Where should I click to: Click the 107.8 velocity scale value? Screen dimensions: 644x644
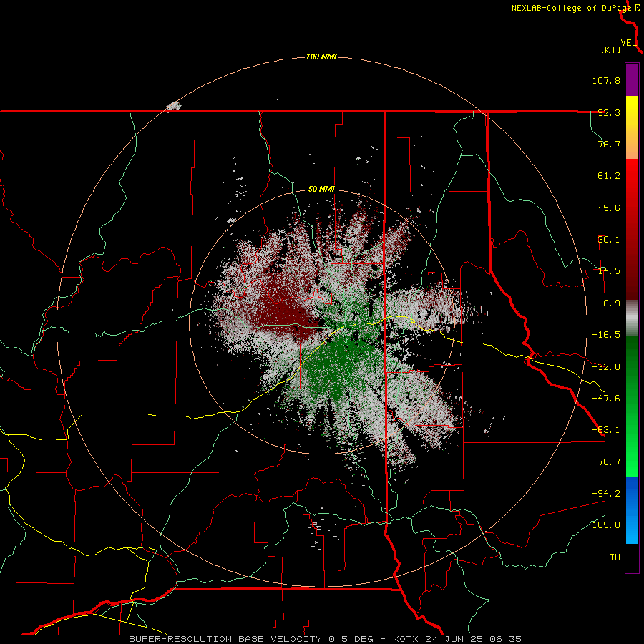(606, 80)
